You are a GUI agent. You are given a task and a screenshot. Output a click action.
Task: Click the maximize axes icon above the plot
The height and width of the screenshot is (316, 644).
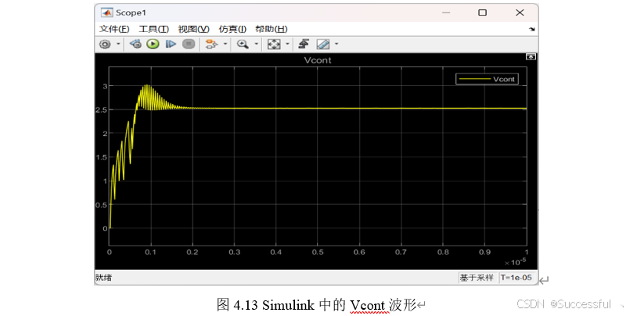(531, 57)
